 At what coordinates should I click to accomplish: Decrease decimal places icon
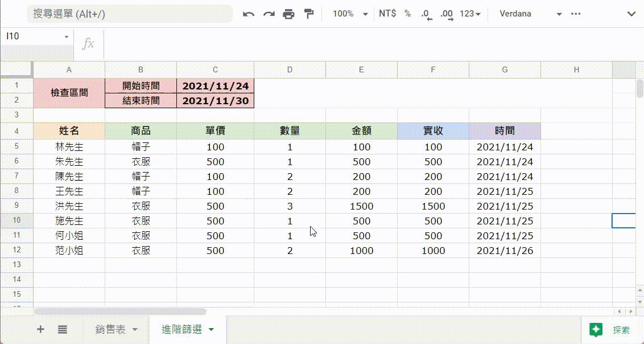tap(426, 14)
